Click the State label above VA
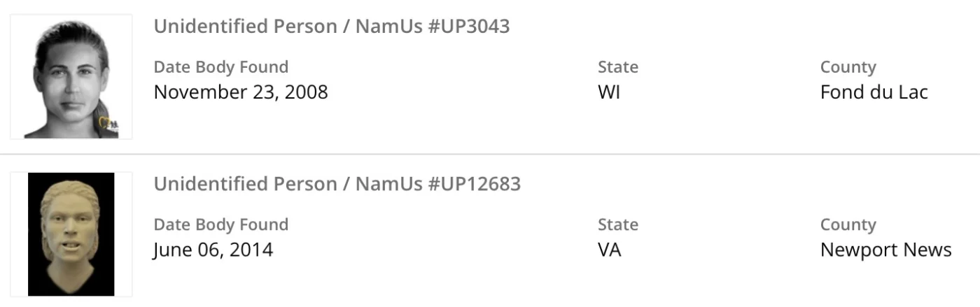This screenshot has width=980, height=307. click(618, 224)
